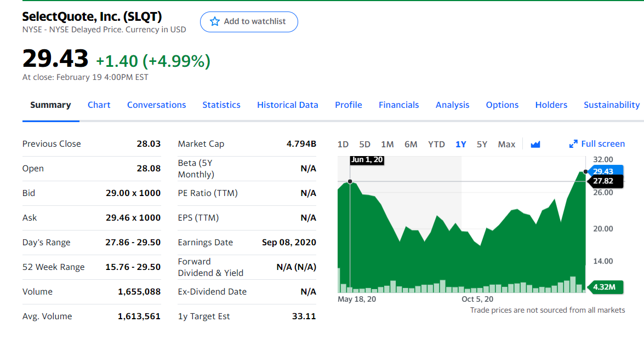644x351 pixels.
Task: Click the Jun 1, 20 chart data point
Action: 350,181
